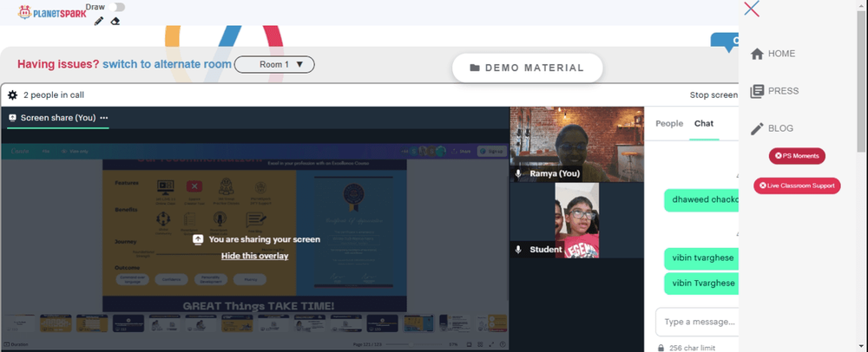Click the house icon beside HOME

pyautogui.click(x=757, y=54)
